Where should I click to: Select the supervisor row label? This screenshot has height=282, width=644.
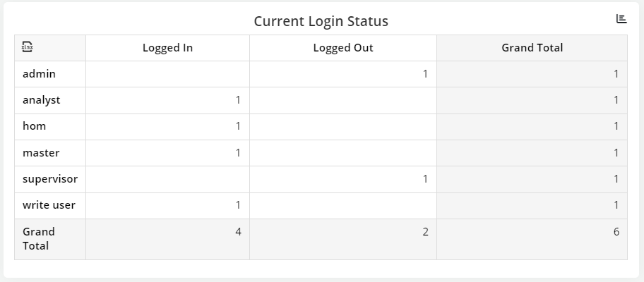49,179
